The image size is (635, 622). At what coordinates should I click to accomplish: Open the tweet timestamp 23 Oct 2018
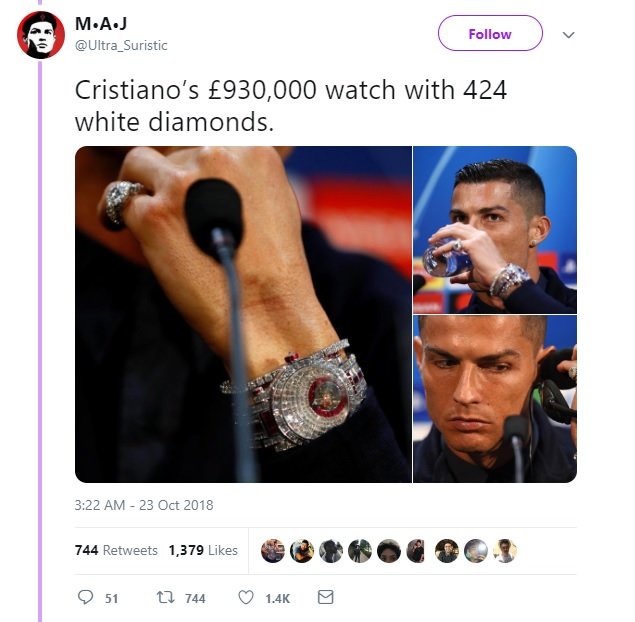[x=144, y=505]
